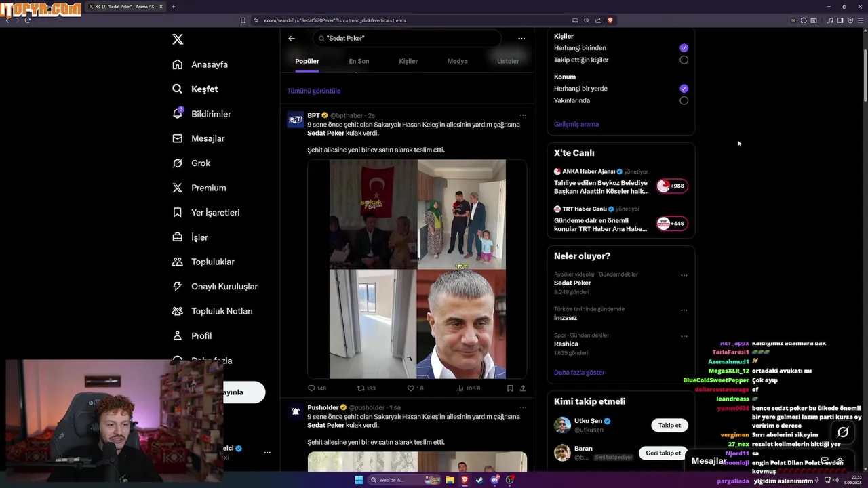Image resolution: width=868 pixels, height=488 pixels.
Task: Open Yer İşaretleri bookmarks
Action: [206, 212]
